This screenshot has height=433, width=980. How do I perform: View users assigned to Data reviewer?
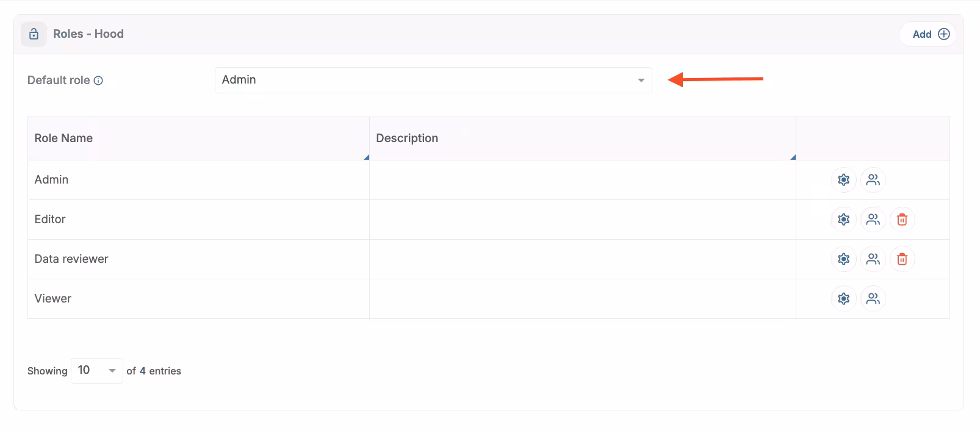pyautogui.click(x=873, y=259)
